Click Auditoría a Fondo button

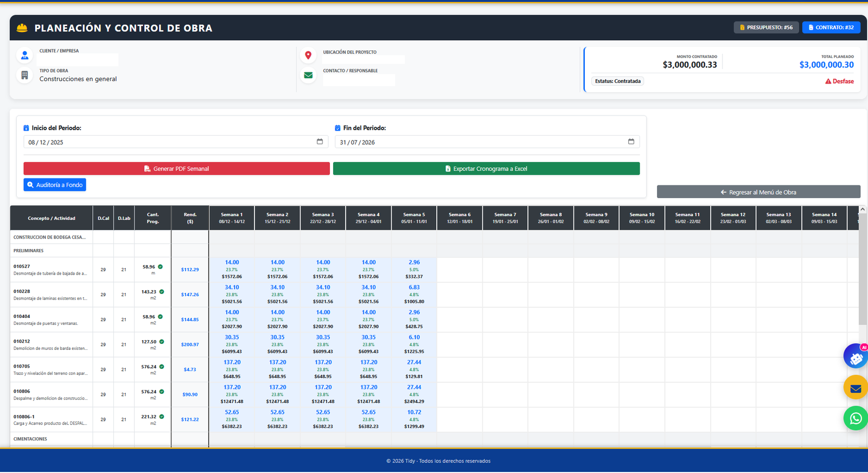coord(55,185)
